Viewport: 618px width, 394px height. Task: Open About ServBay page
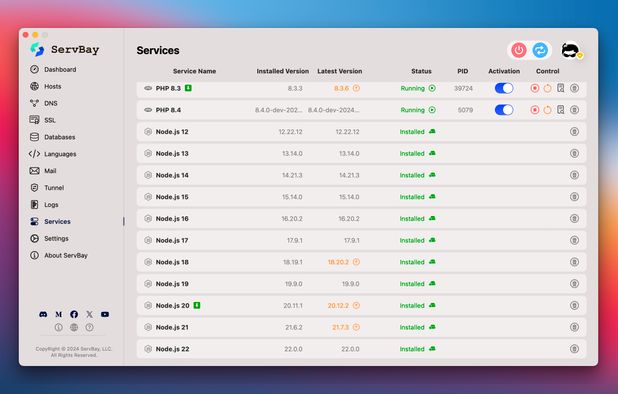pos(59,256)
